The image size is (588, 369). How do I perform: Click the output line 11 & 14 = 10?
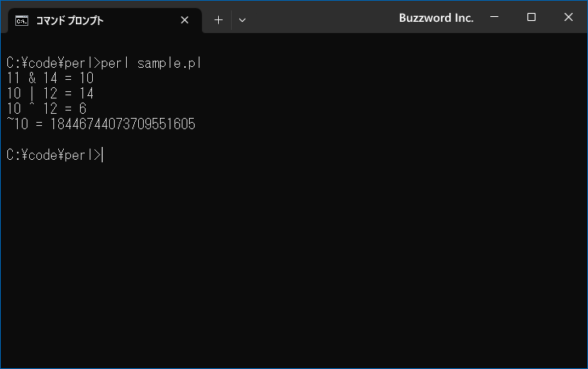click(50, 78)
